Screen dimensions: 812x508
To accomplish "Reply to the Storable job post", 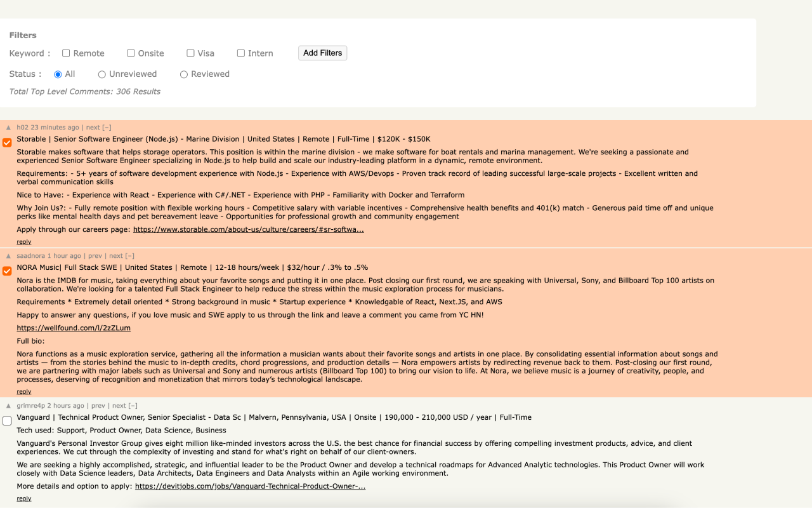I will click(24, 242).
